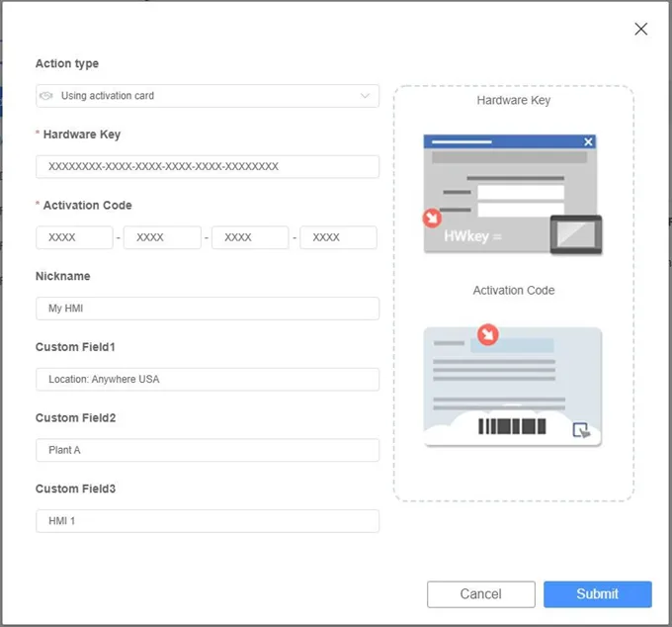Viewport: 672px width, 627px height.
Task: Click the third Activation Code segment box
Action: 250,237
